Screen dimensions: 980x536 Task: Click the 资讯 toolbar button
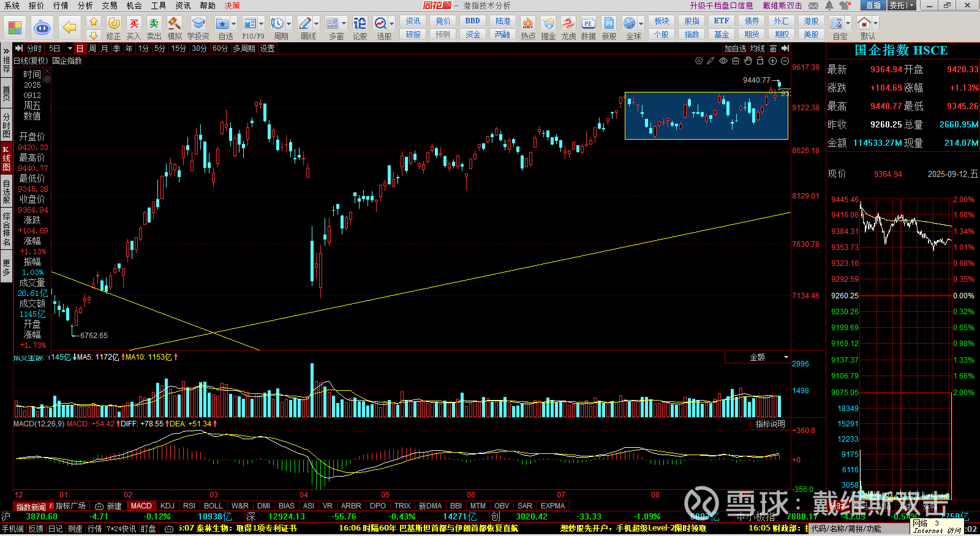[x=413, y=21]
